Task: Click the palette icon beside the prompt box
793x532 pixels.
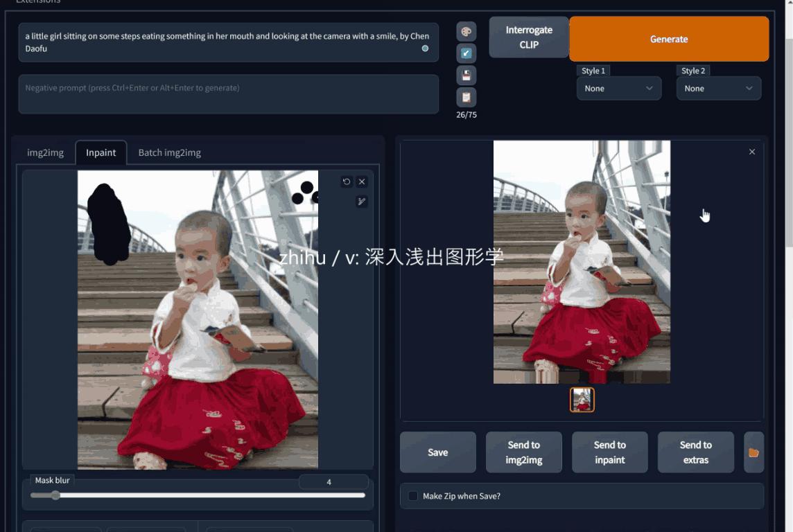Action: pos(466,30)
